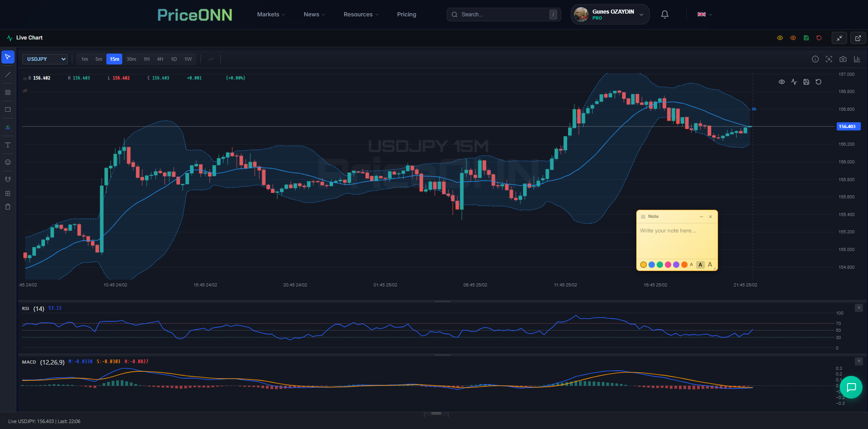This screenshot has height=429, width=868.
Task: Click the red reset chart icon
Action: pyautogui.click(x=819, y=38)
